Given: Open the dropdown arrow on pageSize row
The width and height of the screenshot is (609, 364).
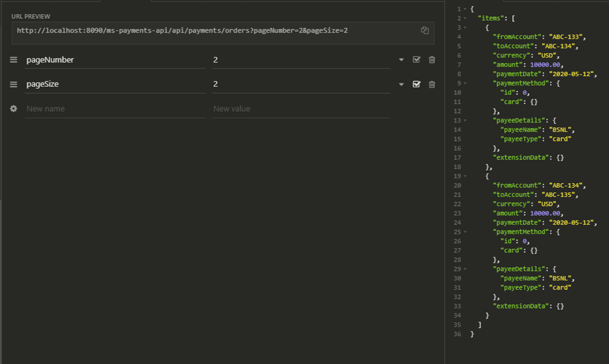Looking at the screenshot, I should 401,85.
